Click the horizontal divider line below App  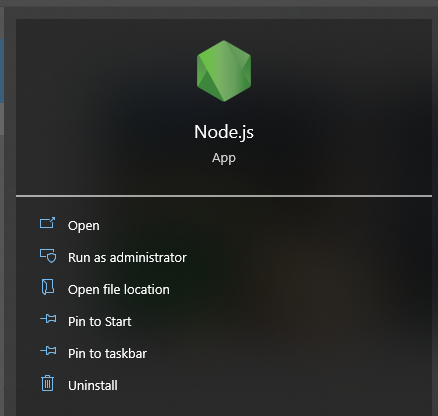tap(224, 196)
